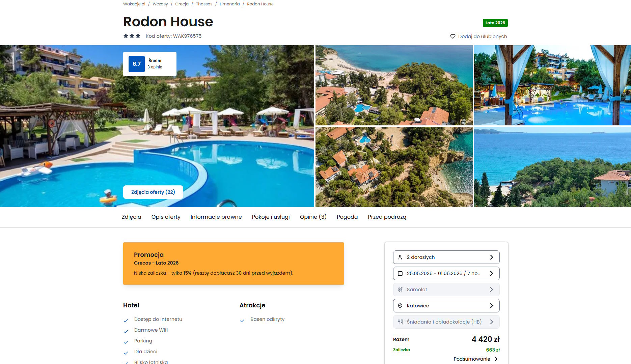The width and height of the screenshot is (631, 364).
Task: Click the cutlery icon in the meal plan field
Action: pos(400,322)
